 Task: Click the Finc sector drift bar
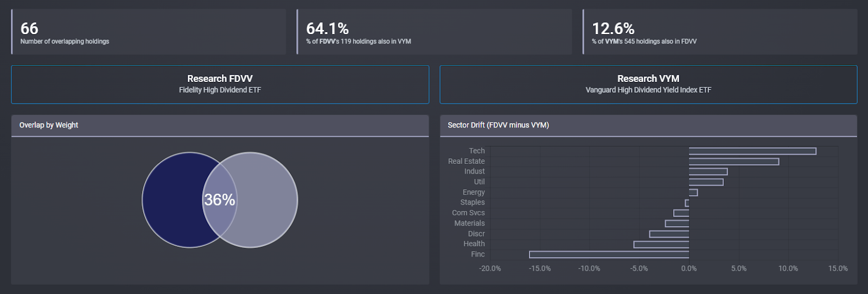(609, 254)
